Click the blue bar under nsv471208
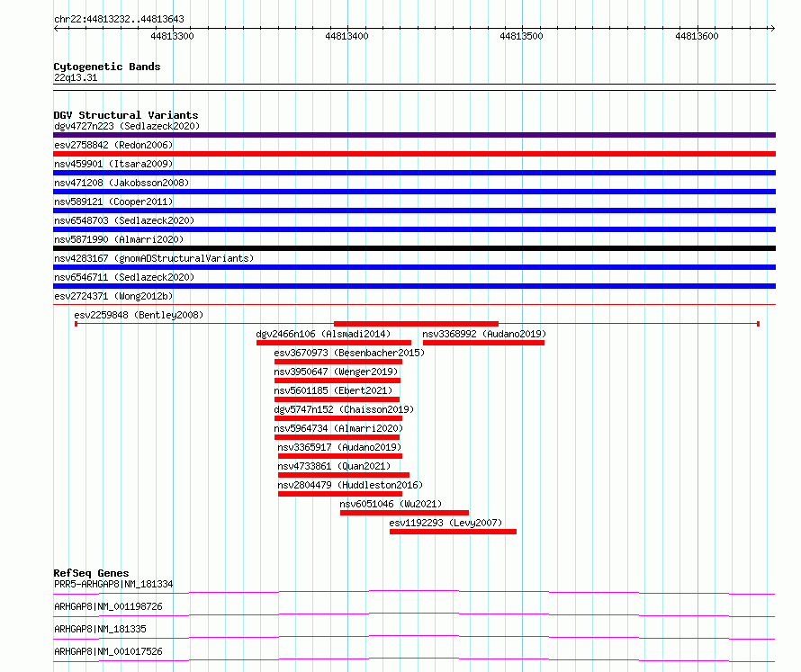This screenshot has height=672, width=801. coord(414,192)
